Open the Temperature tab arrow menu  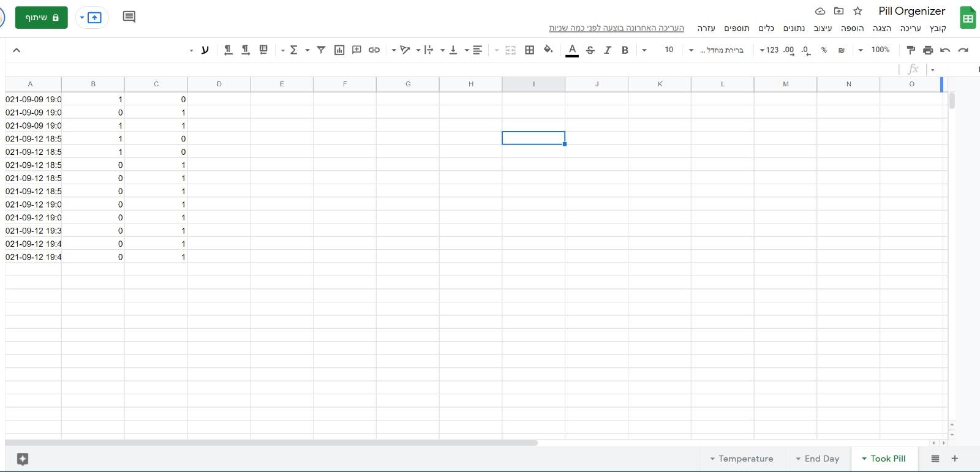pos(712,459)
